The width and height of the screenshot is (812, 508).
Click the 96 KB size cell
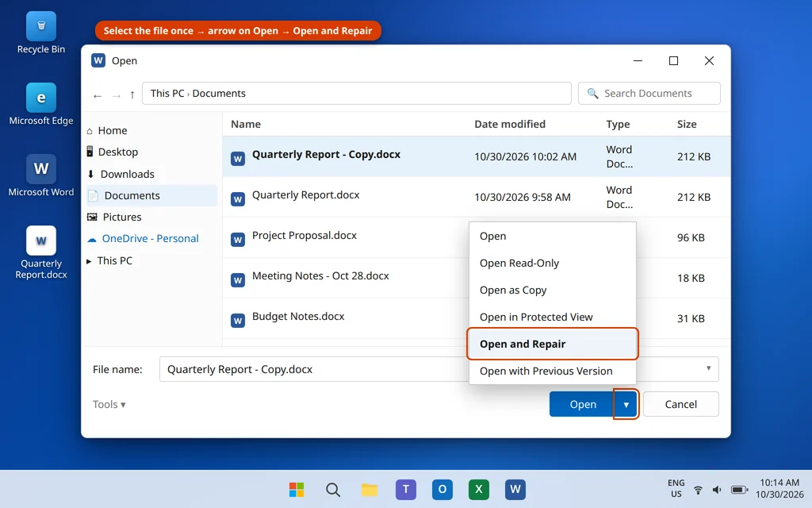(x=691, y=237)
